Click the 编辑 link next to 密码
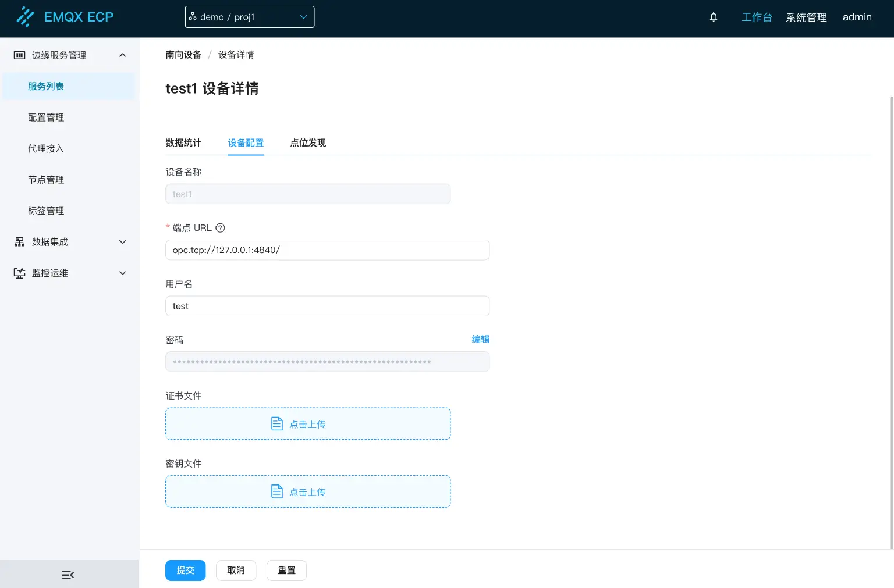The width and height of the screenshot is (894, 588). pos(480,339)
